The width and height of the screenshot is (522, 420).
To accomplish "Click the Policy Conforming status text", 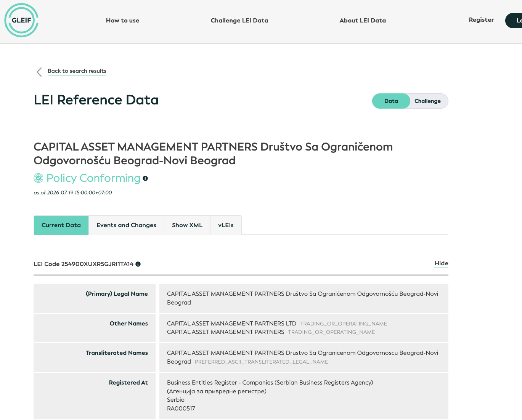I will point(93,178).
